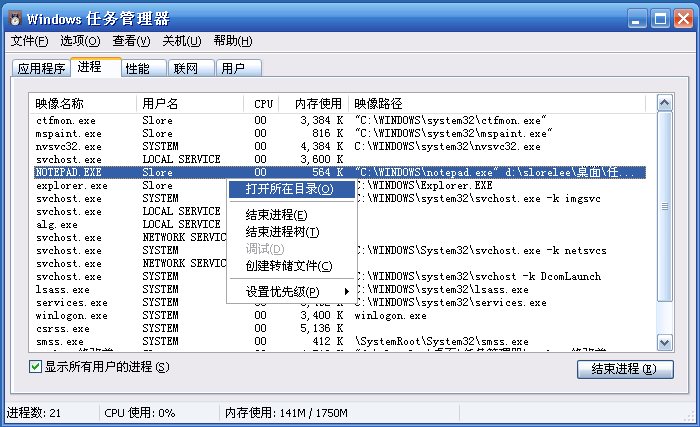Click svchost.exe path with -k imgsvc
700x427 pixels.
[479, 198]
